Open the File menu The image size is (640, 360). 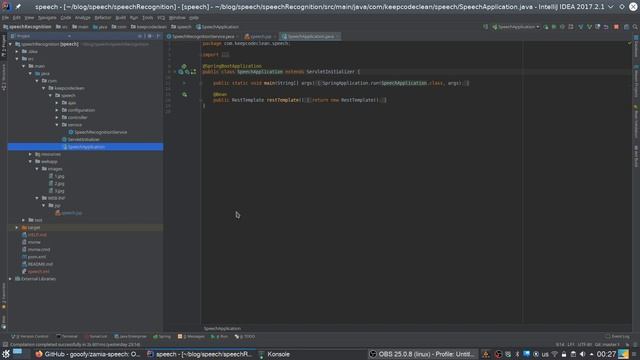click(5, 18)
